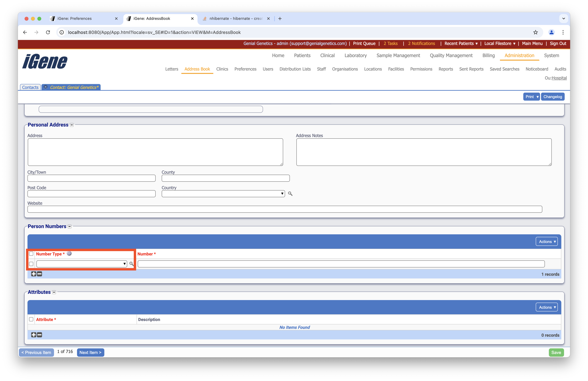
Task: Switch to the Contacts tab
Action: pyautogui.click(x=30, y=87)
